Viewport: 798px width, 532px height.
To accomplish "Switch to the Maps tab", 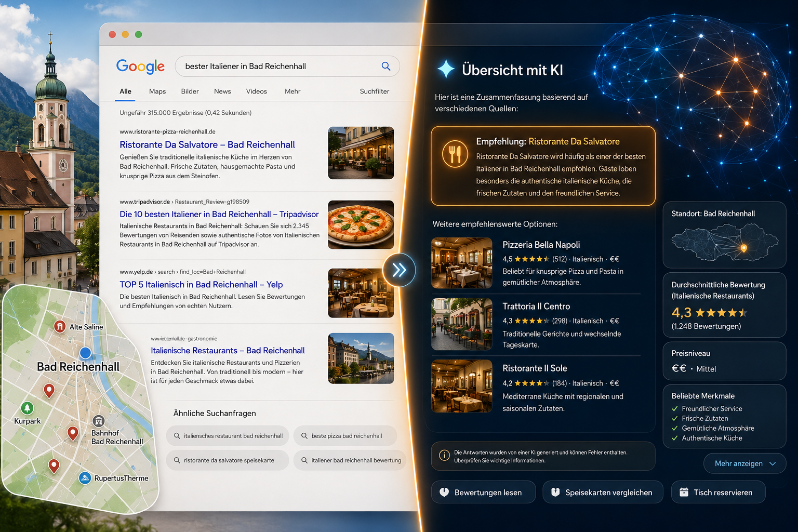I will point(157,91).
